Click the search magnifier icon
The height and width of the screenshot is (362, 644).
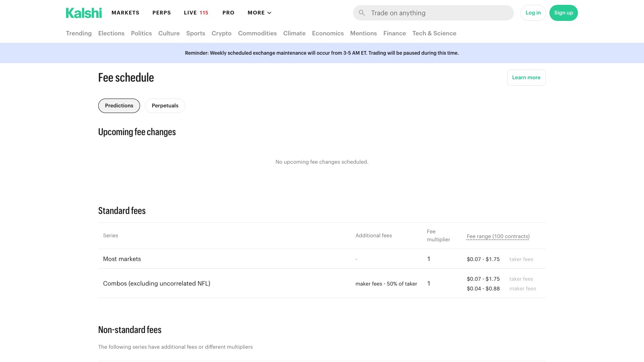(362, 13)
